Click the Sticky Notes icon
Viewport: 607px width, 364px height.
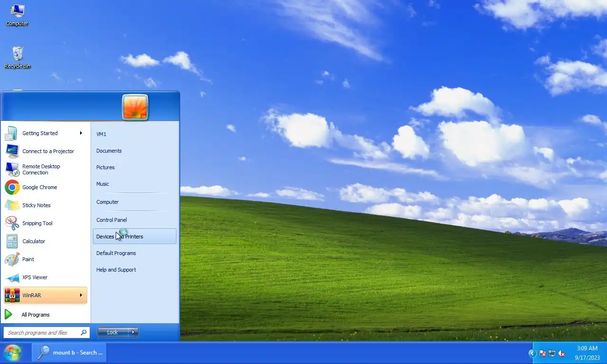[12, 205]
